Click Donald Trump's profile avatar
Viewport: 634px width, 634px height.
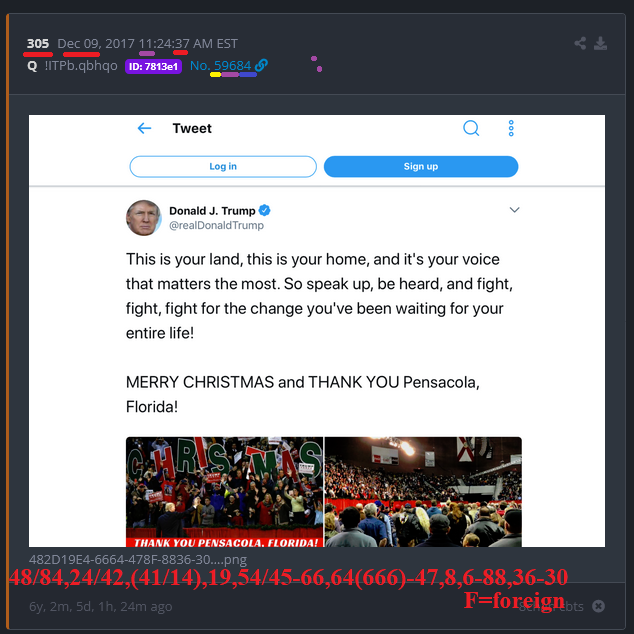pos(144,218)
